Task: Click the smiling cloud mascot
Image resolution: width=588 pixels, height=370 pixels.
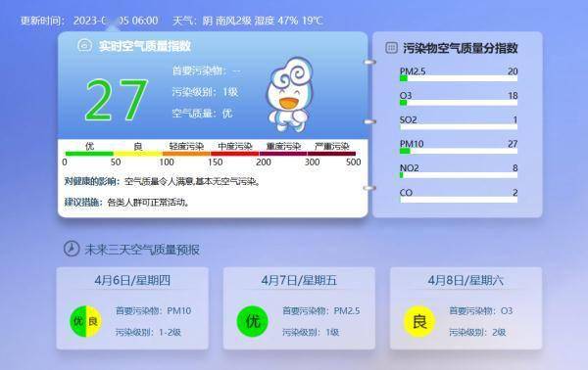Action: pos(289,94)
